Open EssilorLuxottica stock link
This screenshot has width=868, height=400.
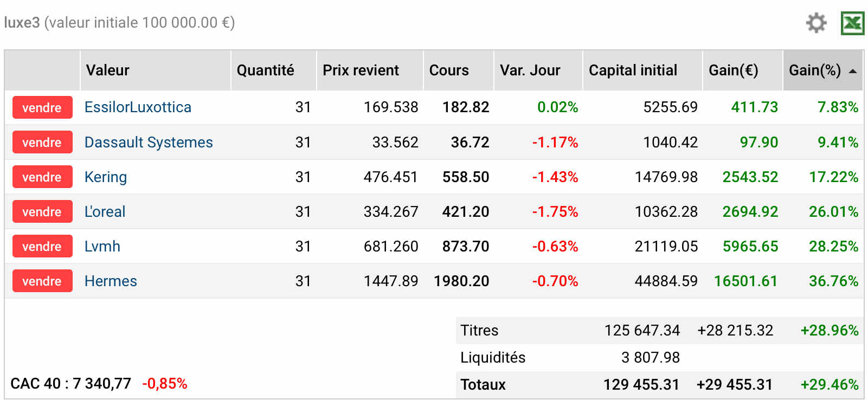point(138,107)
